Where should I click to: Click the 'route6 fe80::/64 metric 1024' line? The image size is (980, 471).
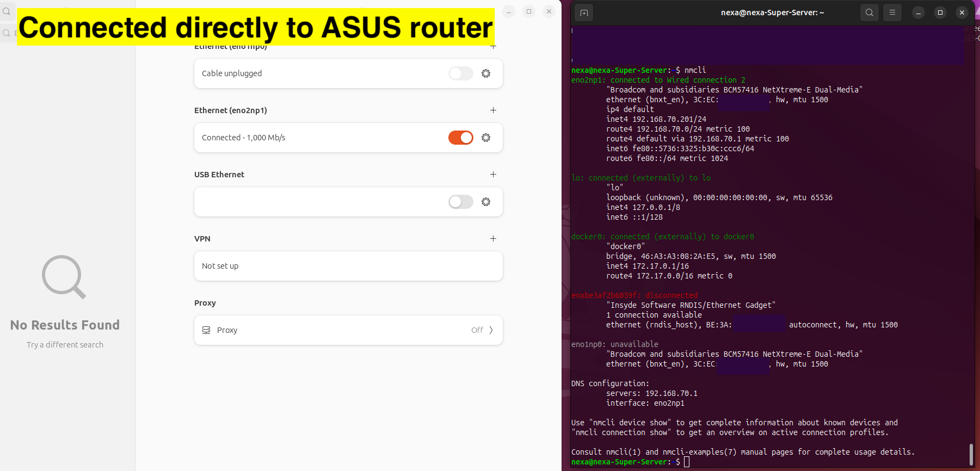pos(667,158)
